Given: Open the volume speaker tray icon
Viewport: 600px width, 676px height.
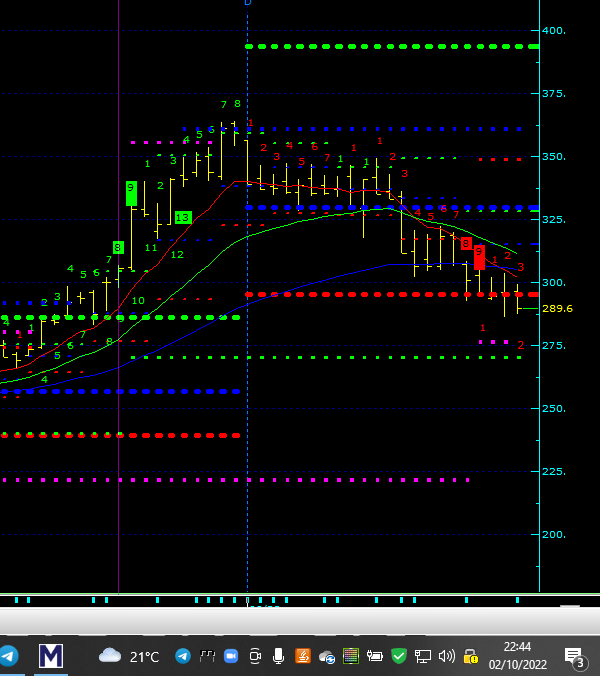Looking at the screenshot, I should click(x=447, y=656).
